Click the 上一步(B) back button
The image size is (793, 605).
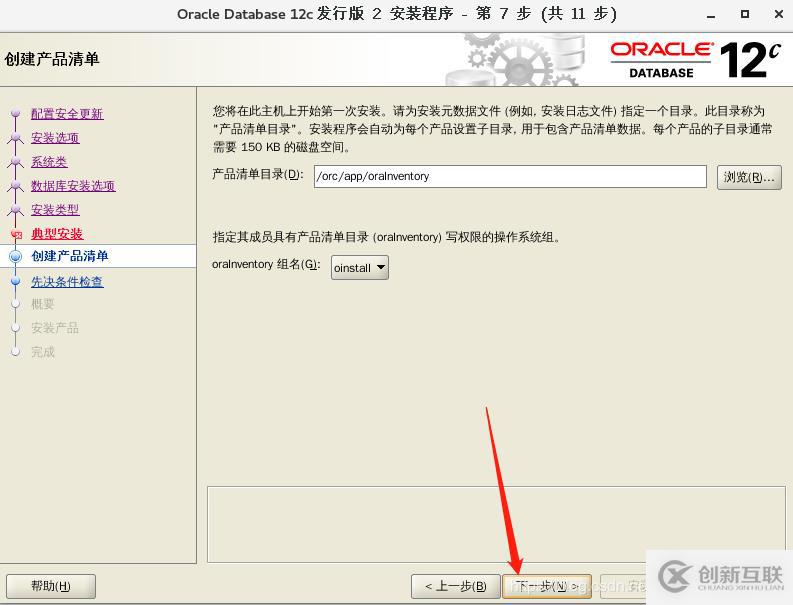tap(455, 586)
